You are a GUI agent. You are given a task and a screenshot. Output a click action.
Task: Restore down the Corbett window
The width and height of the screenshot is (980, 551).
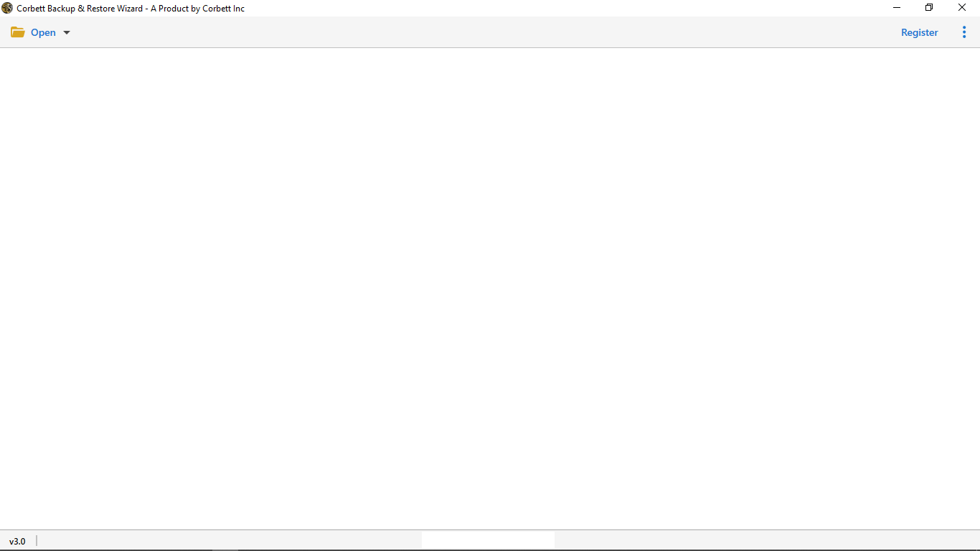click(929, 8)
